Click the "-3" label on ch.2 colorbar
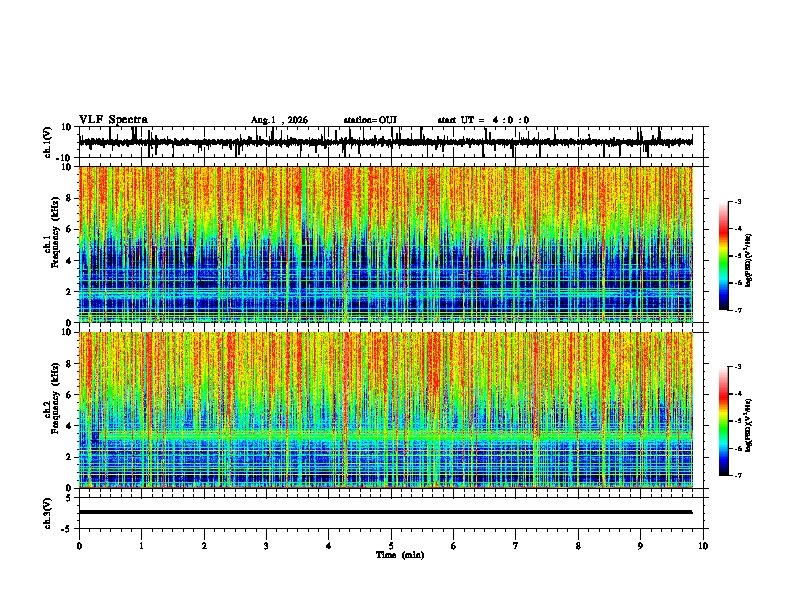The width and height of the screenshot is (792, 612). coord(737,367)
